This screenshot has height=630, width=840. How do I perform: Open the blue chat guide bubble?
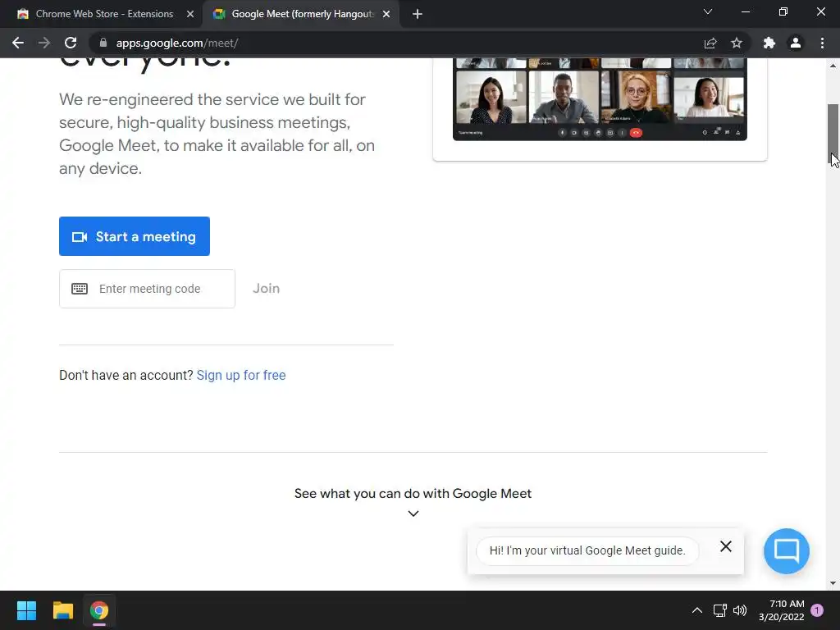click(x=787, y=550)
